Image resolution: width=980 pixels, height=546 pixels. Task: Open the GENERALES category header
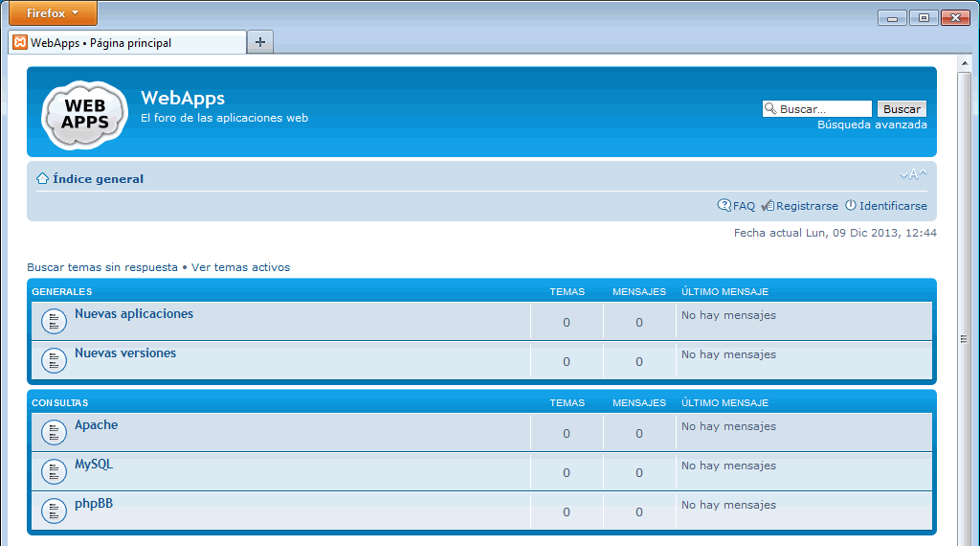pos(62,291)
